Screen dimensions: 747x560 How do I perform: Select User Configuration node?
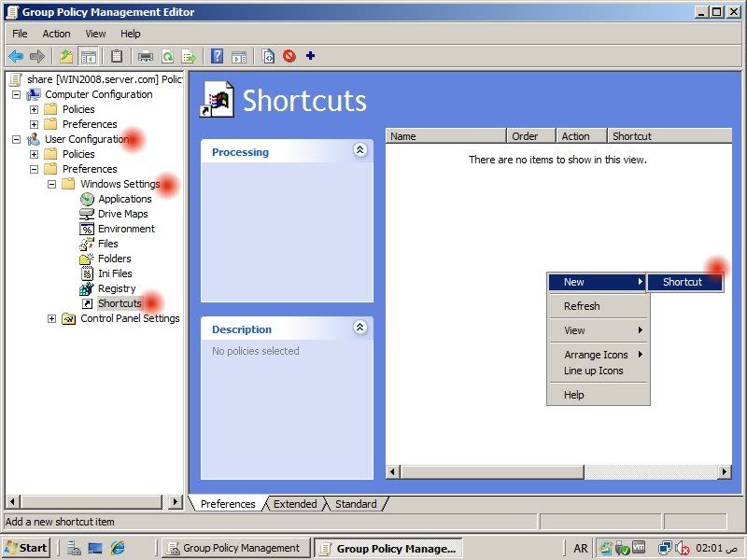[x=87, y=139]
